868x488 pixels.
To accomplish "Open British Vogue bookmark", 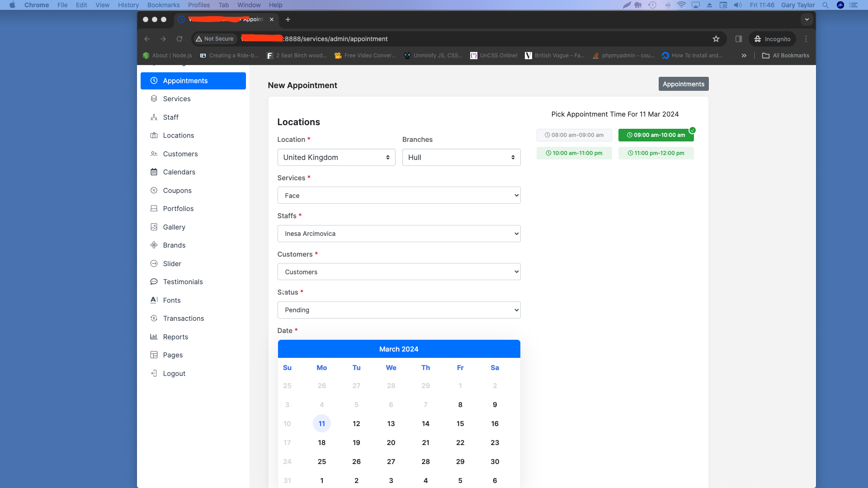I will pyautogui.click(x=555, y=56).
